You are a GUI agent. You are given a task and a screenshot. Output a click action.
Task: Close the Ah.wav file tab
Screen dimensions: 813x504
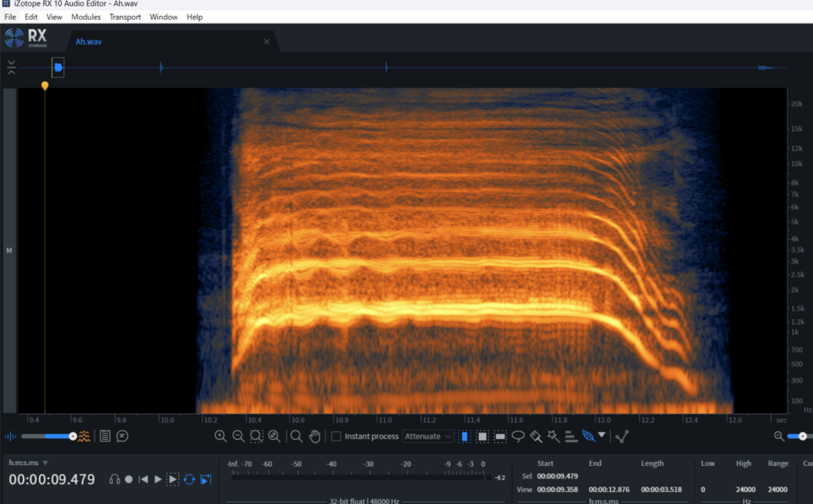coord(267,41)
